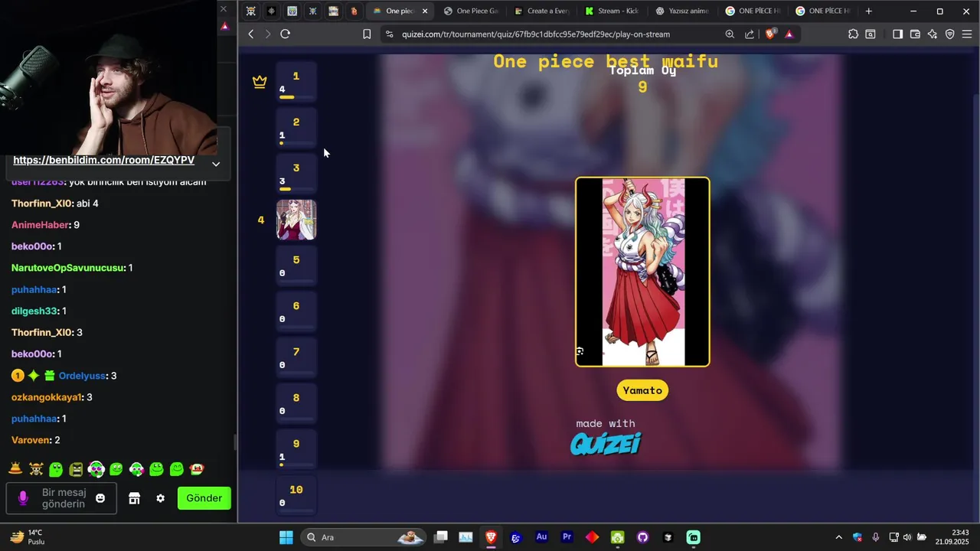Image resolution: width=980 pixels, height=551 pixels.
Task: Open Adobe Audition from taskbar
Action: tap(541, 537)
